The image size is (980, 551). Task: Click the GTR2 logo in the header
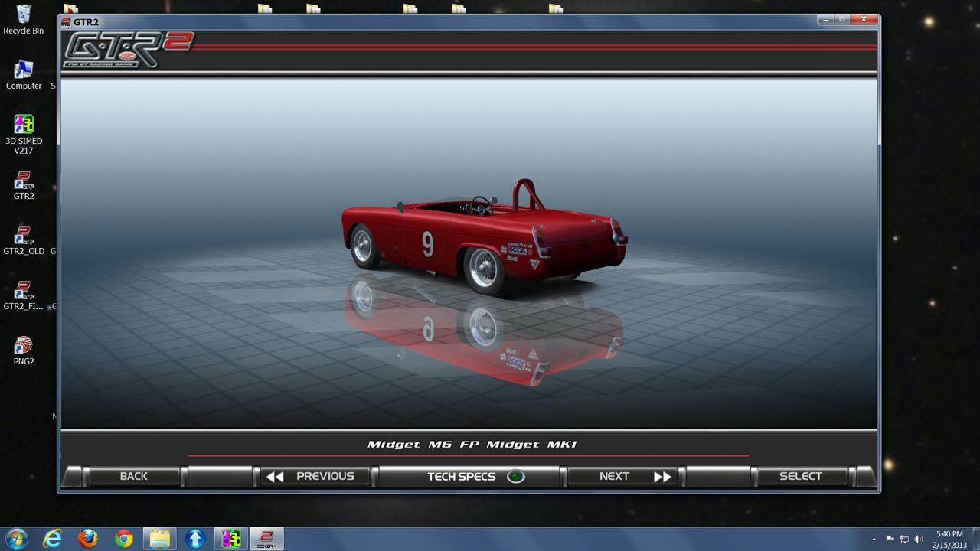(x=128, y=50)
